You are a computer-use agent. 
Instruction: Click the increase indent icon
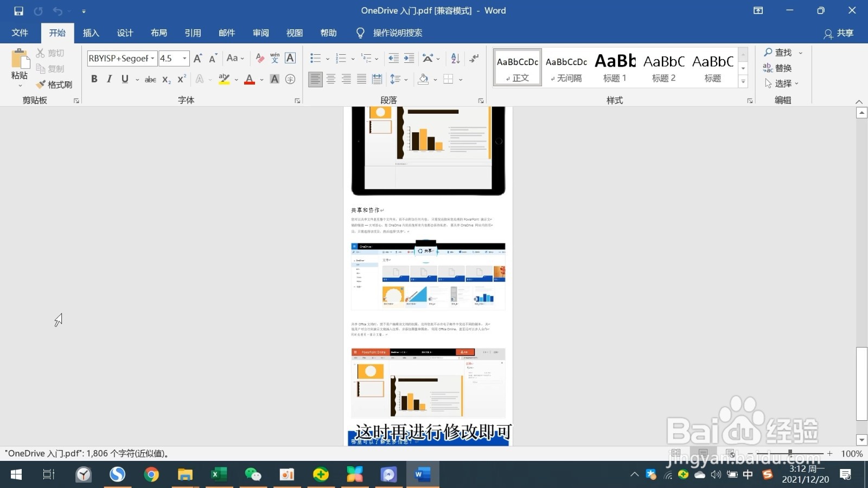[409, 58]
